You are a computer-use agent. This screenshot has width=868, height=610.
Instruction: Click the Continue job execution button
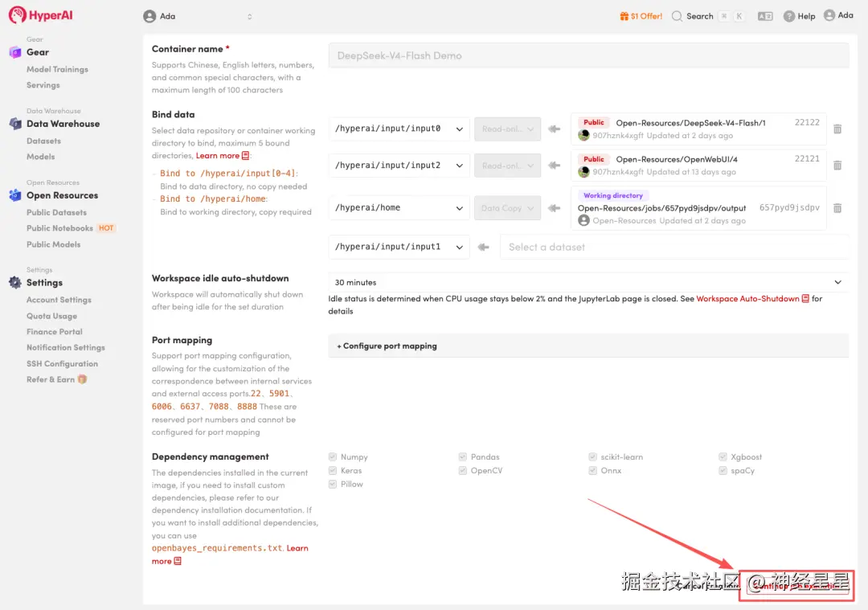pos(796,587)
